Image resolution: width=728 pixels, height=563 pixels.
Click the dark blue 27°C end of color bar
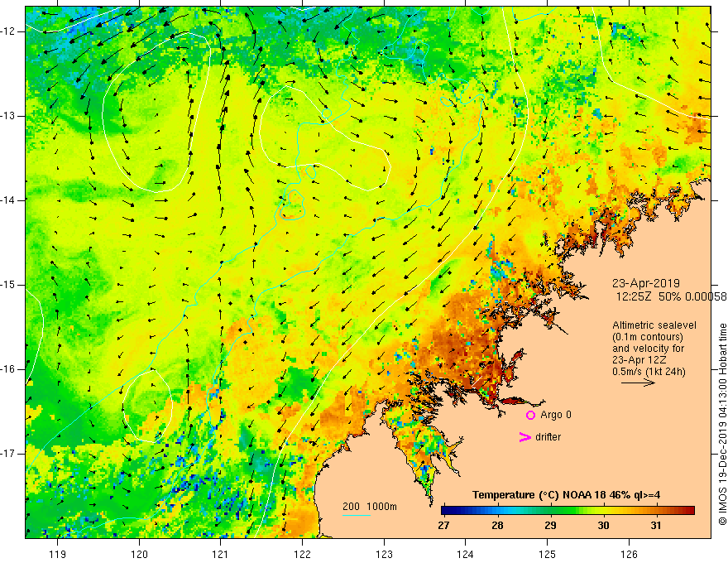445,511
